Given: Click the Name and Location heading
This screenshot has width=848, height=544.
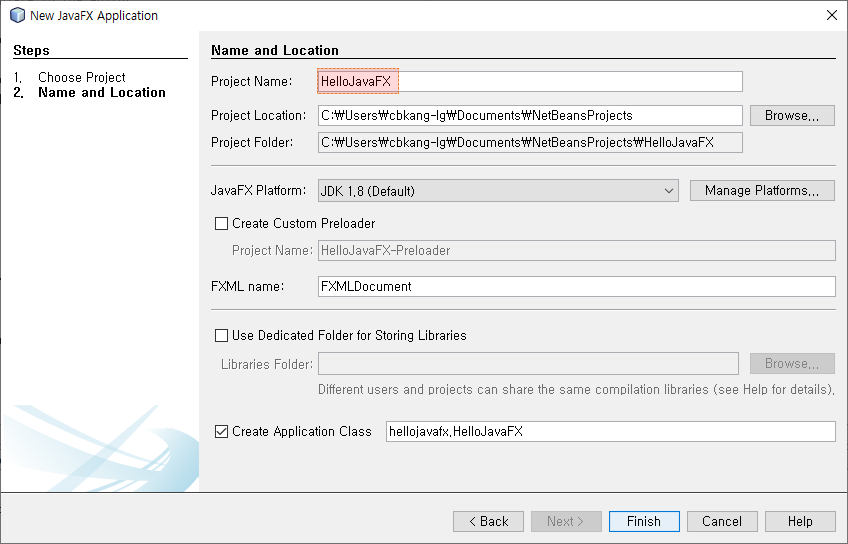Looking at the screenshot, I should [275, 50].
